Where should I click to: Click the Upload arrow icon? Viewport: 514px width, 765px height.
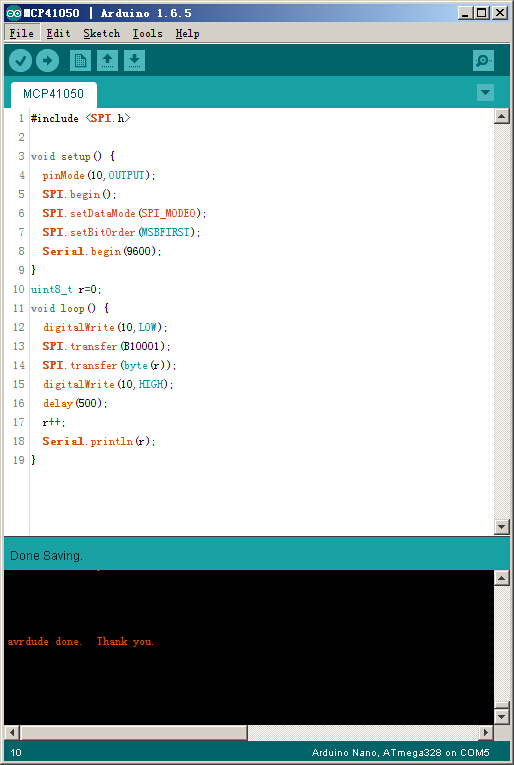47,61
